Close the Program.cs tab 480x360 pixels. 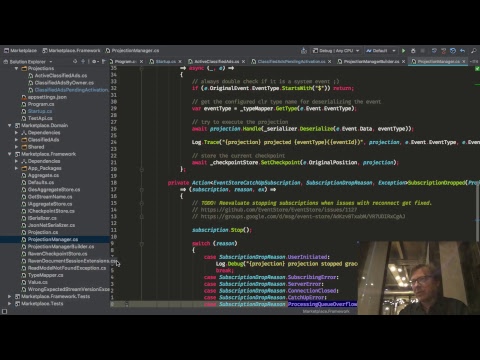141,61
